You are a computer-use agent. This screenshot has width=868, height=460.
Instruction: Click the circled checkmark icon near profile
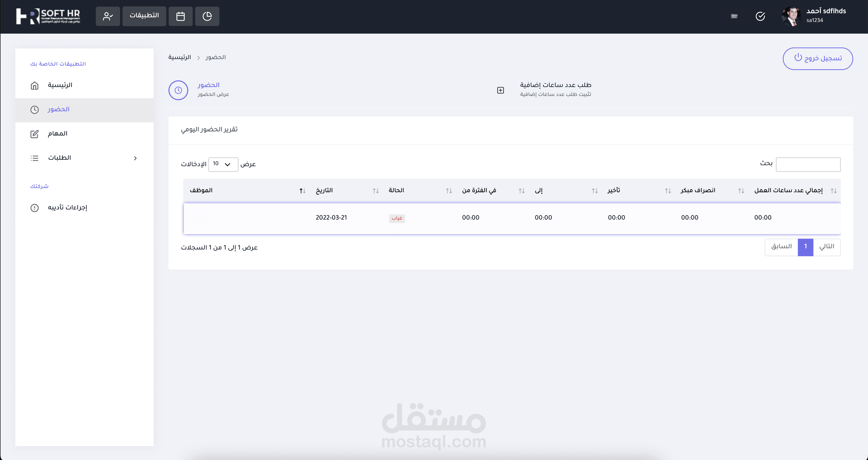point(760,16)
